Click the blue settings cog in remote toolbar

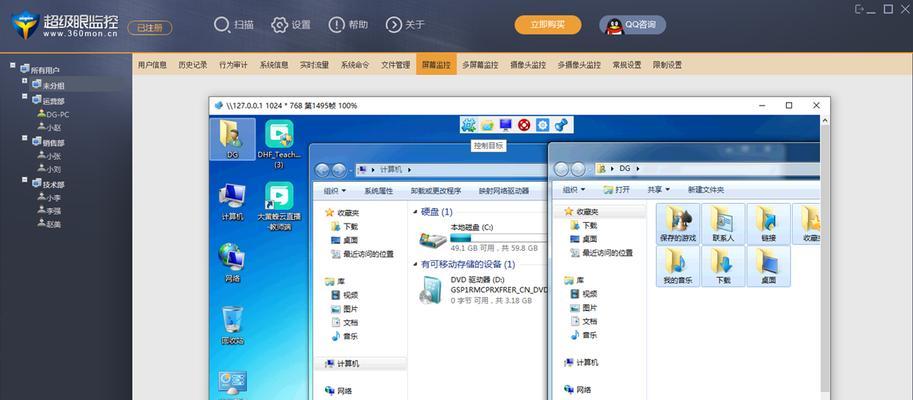(543, 125)
